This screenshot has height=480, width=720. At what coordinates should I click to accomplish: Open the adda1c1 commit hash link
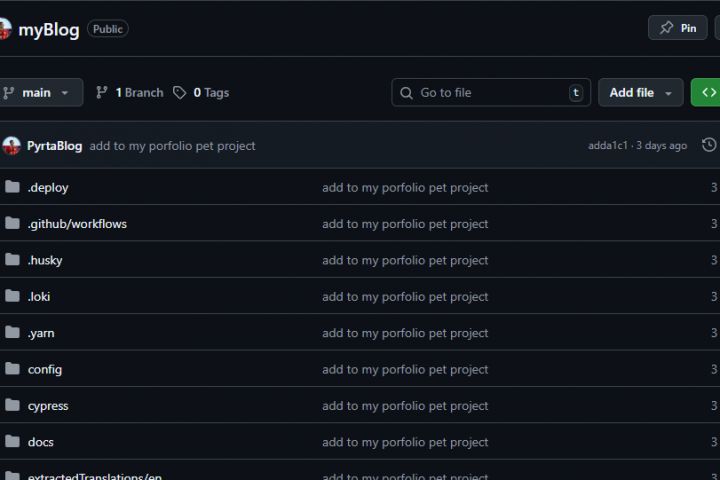608,146
